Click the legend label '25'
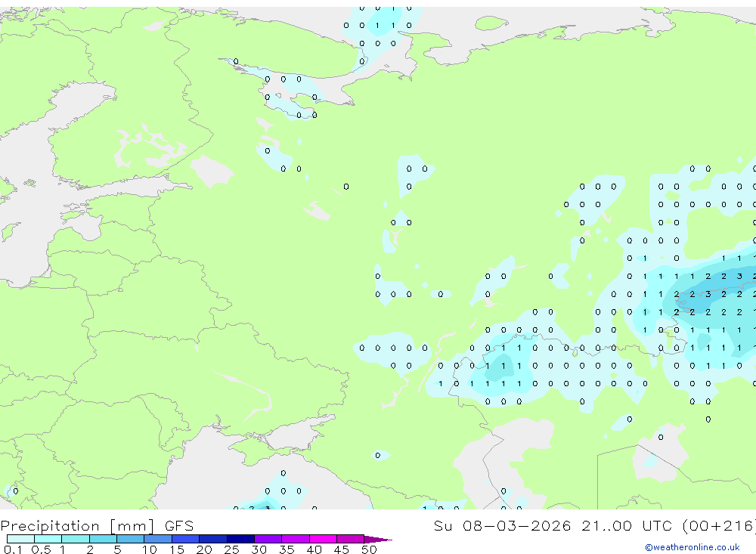 click(x=232, y=549)
